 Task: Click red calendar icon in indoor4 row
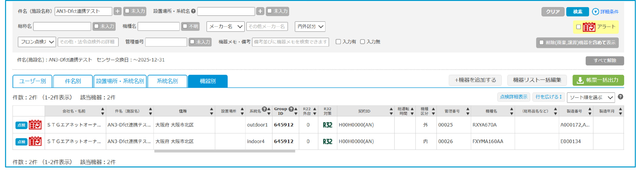pyautogui.click(x=35, y=141)
